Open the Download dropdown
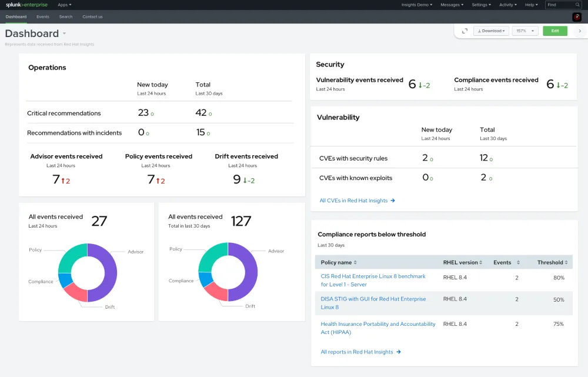Image resolution: width=588 pixels, height=377 pixels. (490, 30)
